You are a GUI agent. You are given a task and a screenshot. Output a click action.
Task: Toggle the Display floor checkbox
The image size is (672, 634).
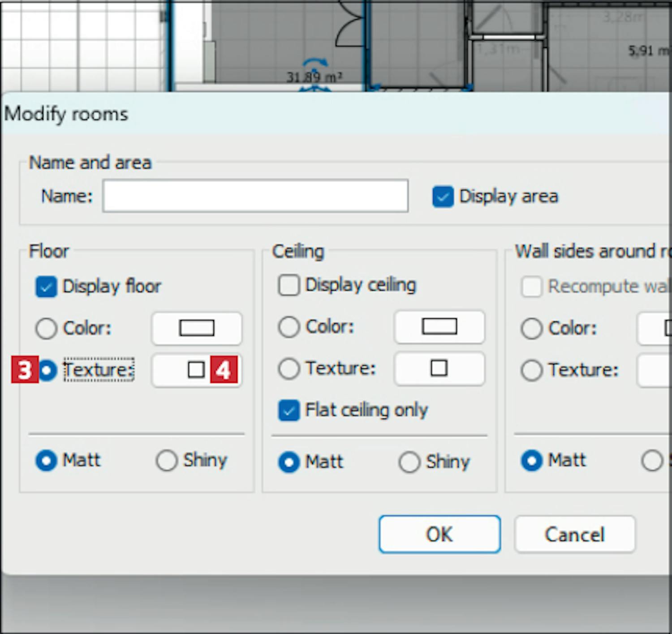(x=46, y=287)
